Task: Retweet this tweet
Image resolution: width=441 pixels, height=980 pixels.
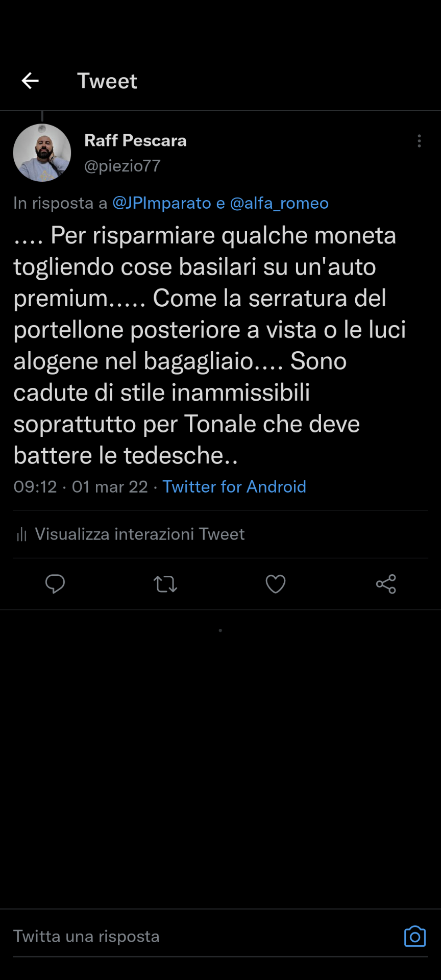Action: coord(165,584)
